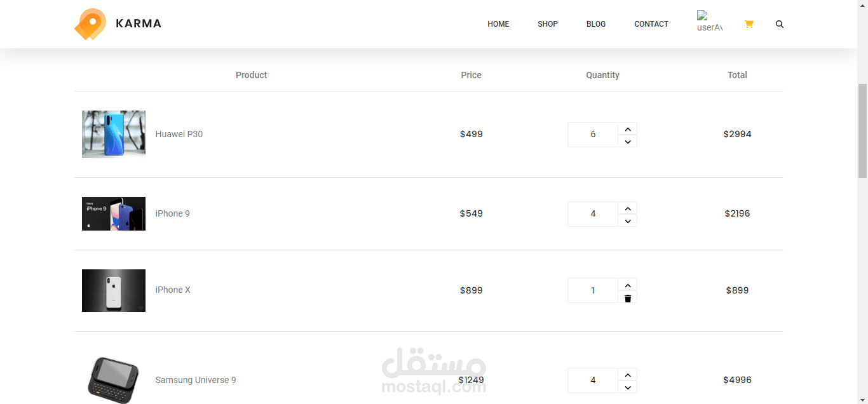868x404 pixels.
Task: Open the iPhone 9 product thumbnail
Action: pyautogui.click(x=114, y=213)
